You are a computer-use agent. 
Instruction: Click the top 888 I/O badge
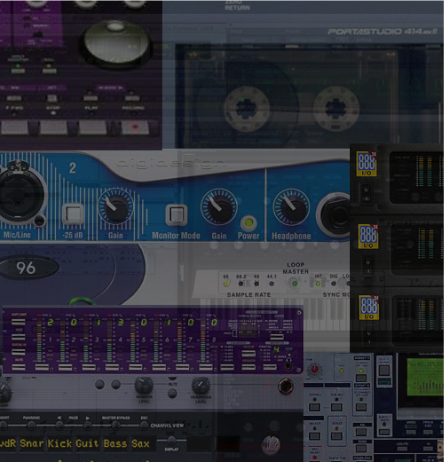[x=366, y=164]
